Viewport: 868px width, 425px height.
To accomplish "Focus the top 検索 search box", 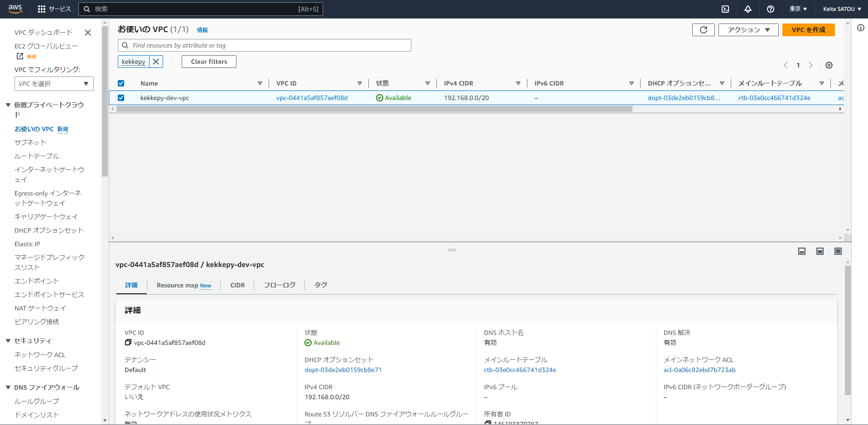I will coord(201,9).
